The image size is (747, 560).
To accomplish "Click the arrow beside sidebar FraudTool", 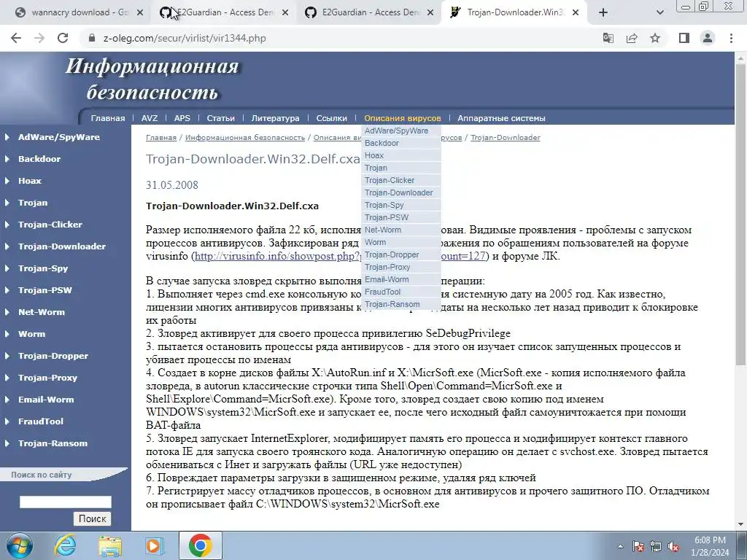I will [7, 422].
